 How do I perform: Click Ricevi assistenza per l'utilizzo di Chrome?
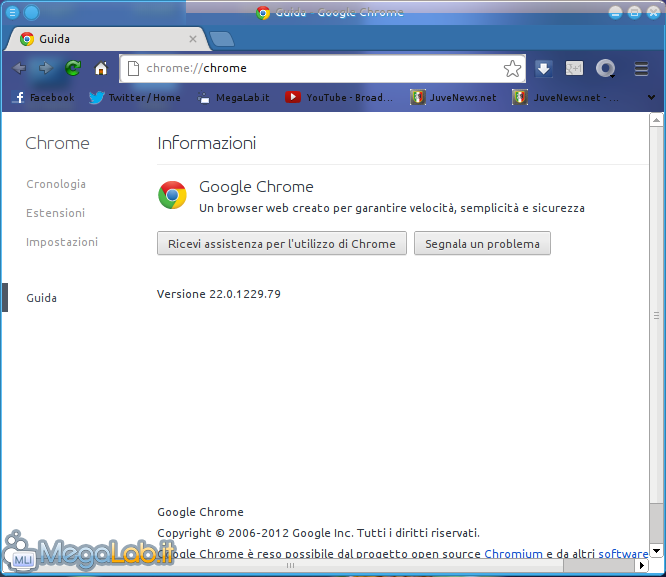point(282,243)
